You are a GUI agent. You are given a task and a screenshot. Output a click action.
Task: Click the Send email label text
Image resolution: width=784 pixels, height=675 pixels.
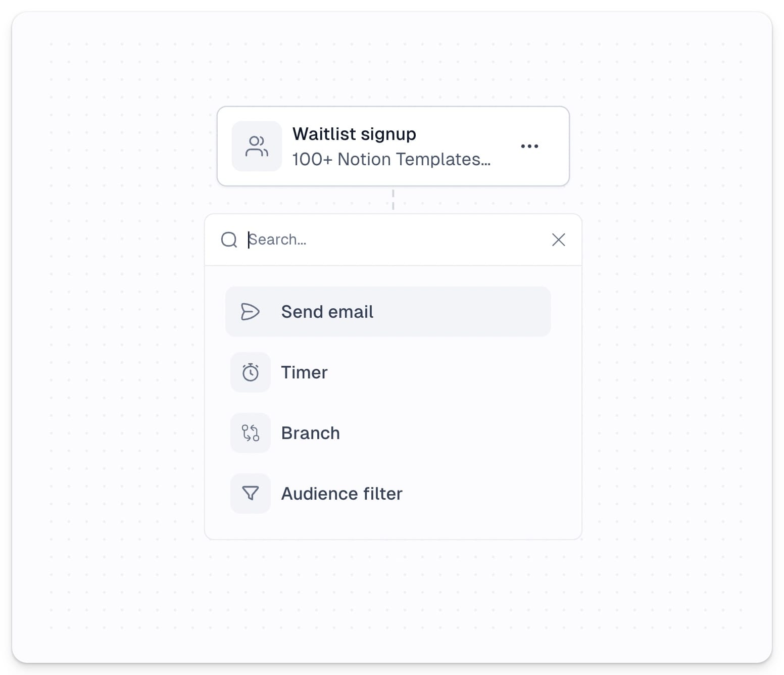(327, 312)
